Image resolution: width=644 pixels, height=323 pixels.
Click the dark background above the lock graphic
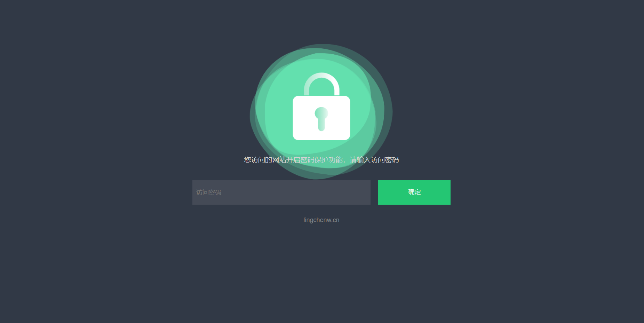coord(321,21)
